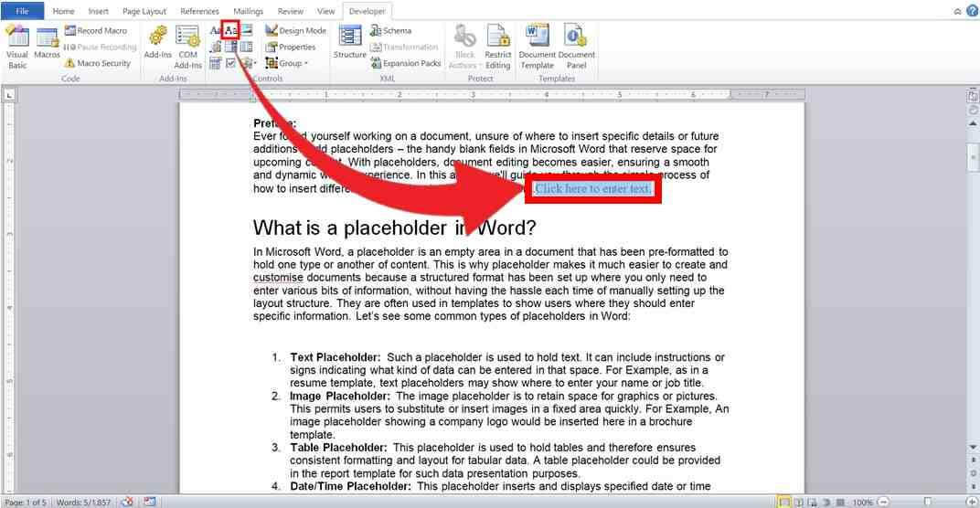Image resolution: width=980 pixels, height=508 pixels.
Task: Switch to Web Layout view
Action: (x=813, y=502)
